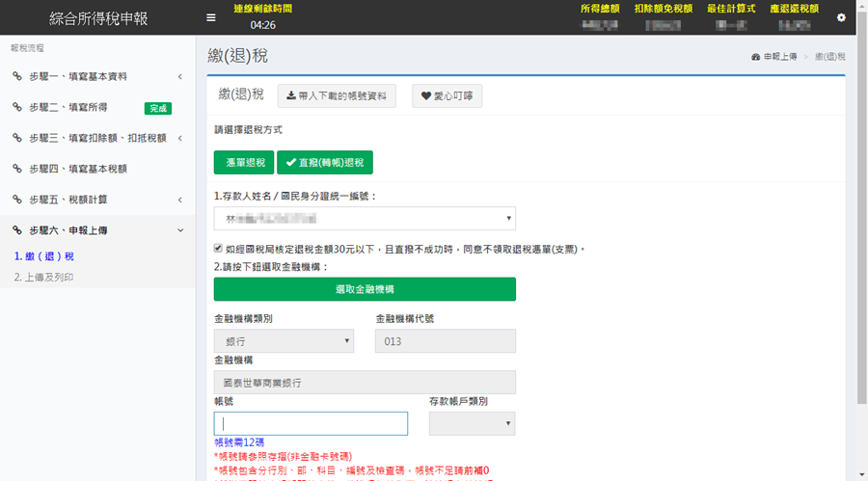Click 帶入下載的帳號資料 button
Screen dimensions: 868x481
point(337,96)
